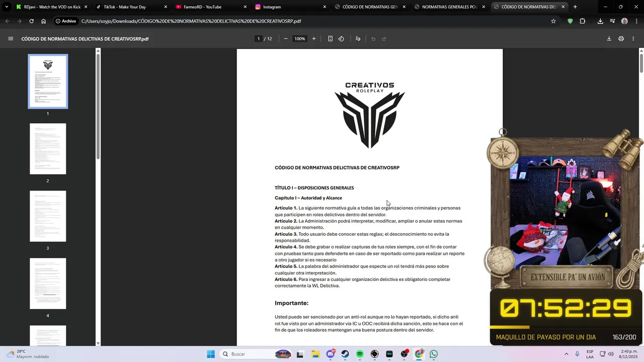This screenshot has width=644, height=362.
Task: Open Discord from taskbar
Action: click(x=331, y=354)
